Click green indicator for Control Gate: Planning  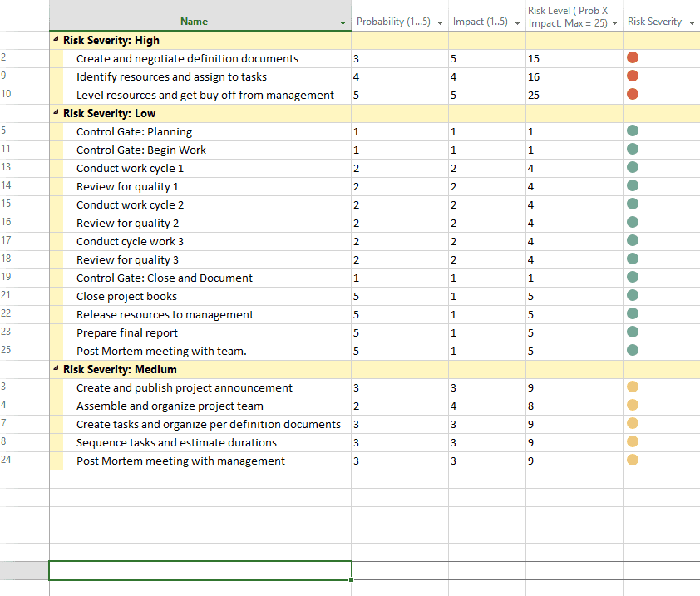pyautogui.click(x=633, y=131)
